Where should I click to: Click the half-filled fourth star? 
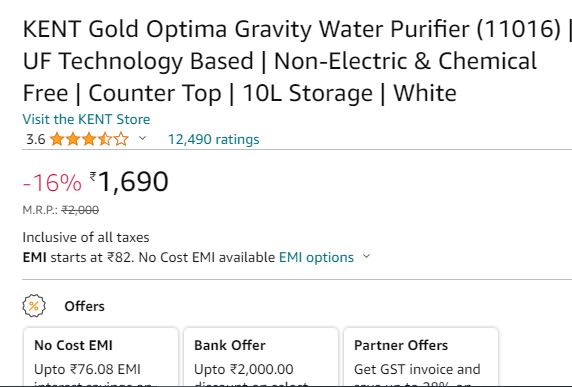point(105,139)
